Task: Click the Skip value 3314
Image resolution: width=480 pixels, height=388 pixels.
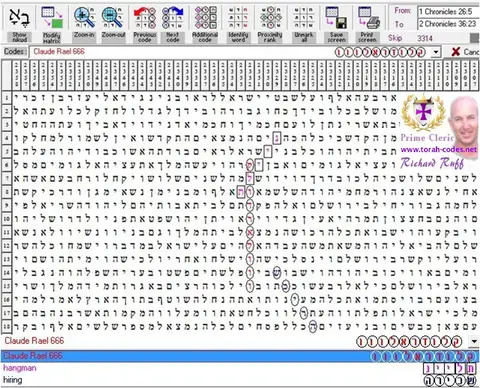Action: 425,38
